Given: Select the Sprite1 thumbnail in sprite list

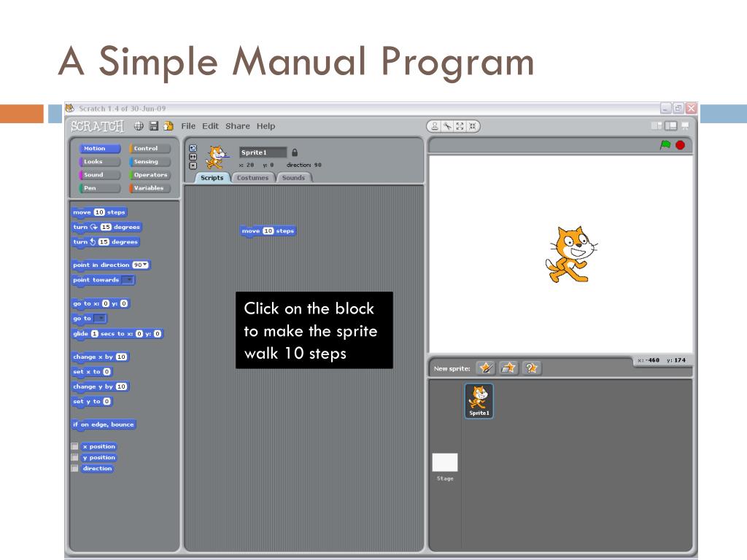Looking at the screenshot, I should [x=479, y=401].
